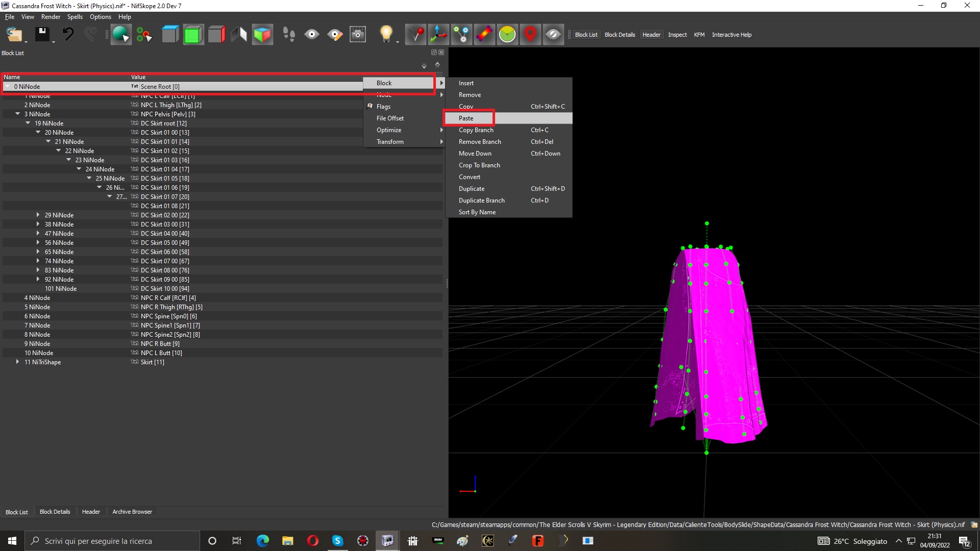Image resolution: width=980 pixels, height=551 pixels.
Task: Select the 101 NiNode row
Action: point(223,289)
